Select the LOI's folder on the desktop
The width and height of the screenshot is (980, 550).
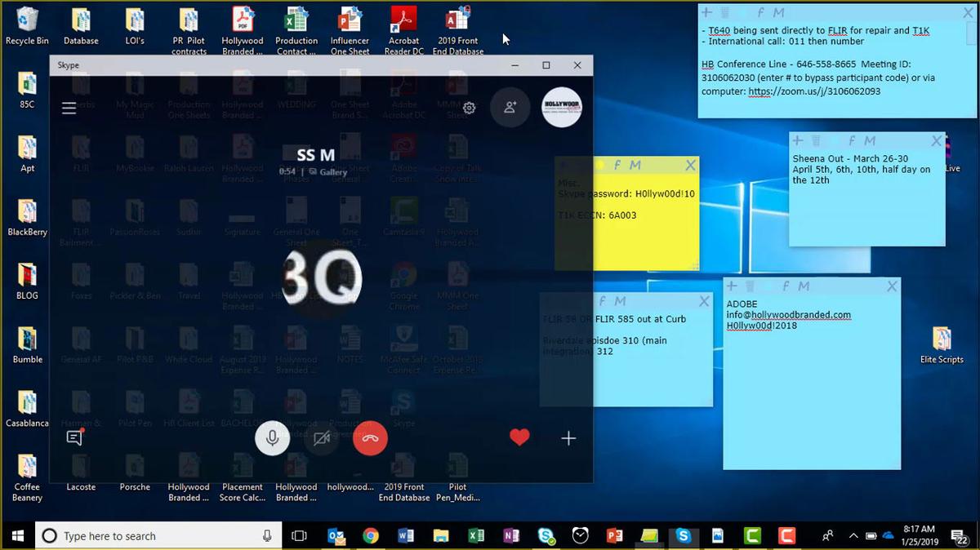point(135,27)
